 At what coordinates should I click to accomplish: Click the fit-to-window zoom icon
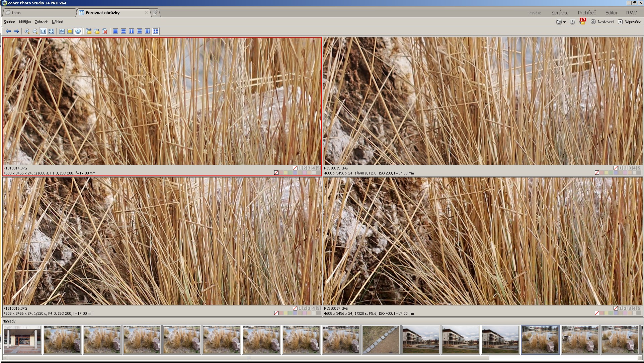pyautogui.click(x=51, y=31)
